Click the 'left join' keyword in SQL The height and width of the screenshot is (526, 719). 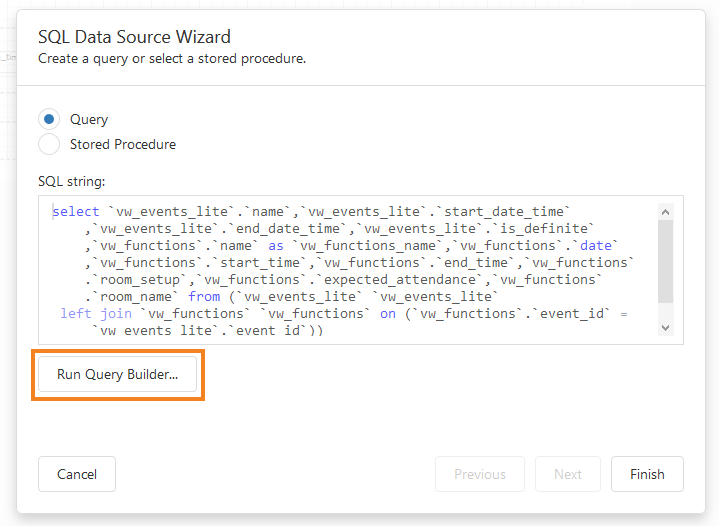coord(96,313)
